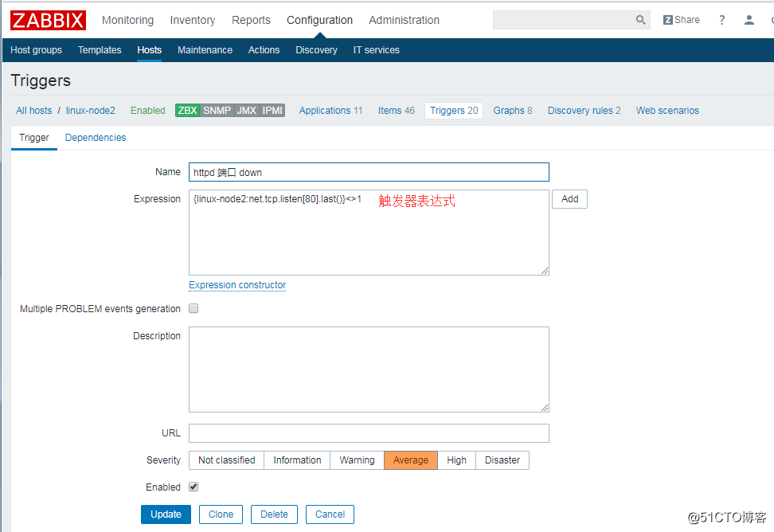The width and height of the screenshot is (774, 532).
Task: Open Discovery rules 2 link
Action: pyautogui.click(x=584, y=111)
